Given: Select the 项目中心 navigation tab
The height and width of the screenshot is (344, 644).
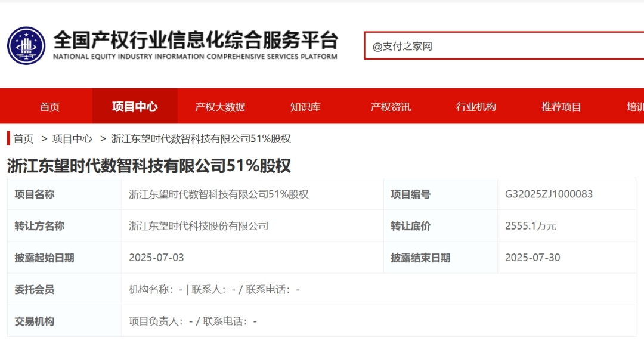Looking at the screenshot, I should click(x=135, y=107).
